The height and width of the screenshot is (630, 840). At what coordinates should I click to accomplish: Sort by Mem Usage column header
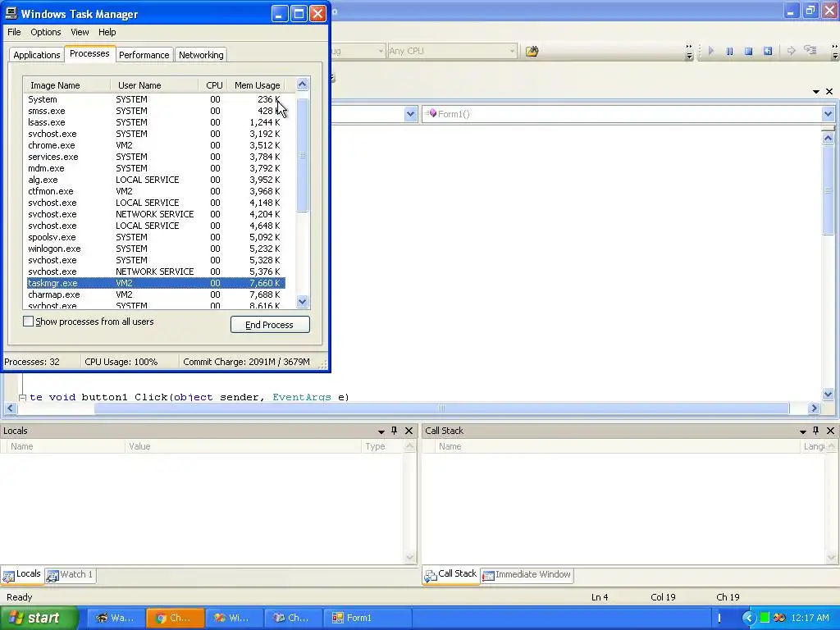pos(257,85)
